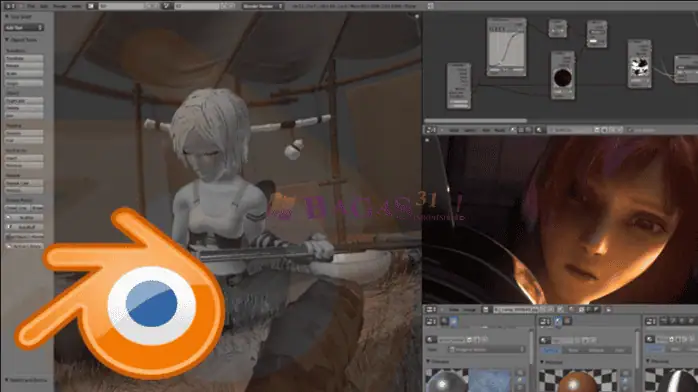Open the Image menu in image editor header
This screenshot has width=698, height=392.
[x=470, y=309]
